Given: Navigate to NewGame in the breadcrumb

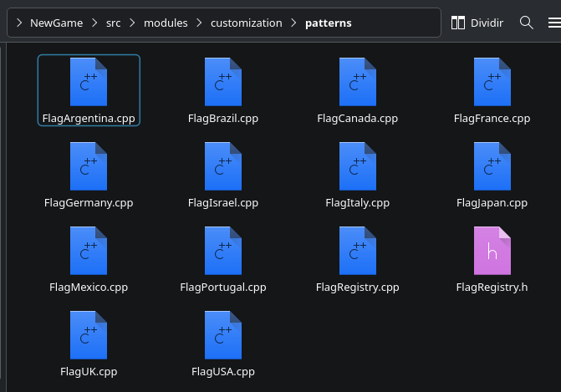Looking at the screenshot, I should [x=56, y=23].
